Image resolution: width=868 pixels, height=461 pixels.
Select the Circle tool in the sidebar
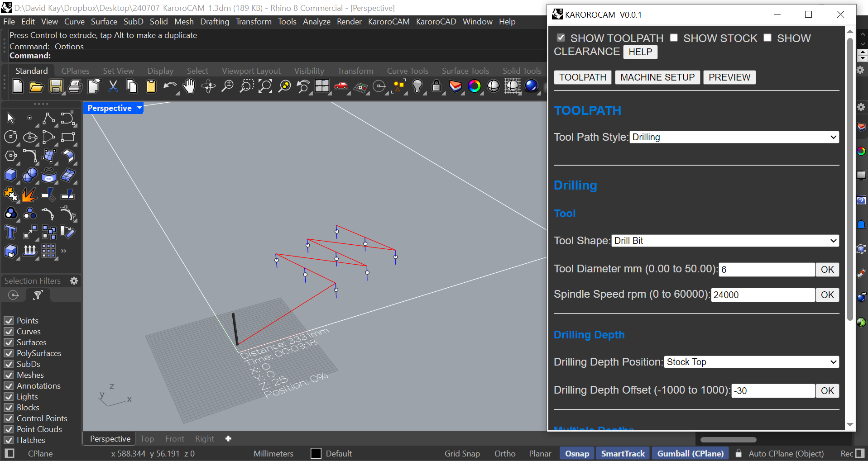tap(11, 137)
